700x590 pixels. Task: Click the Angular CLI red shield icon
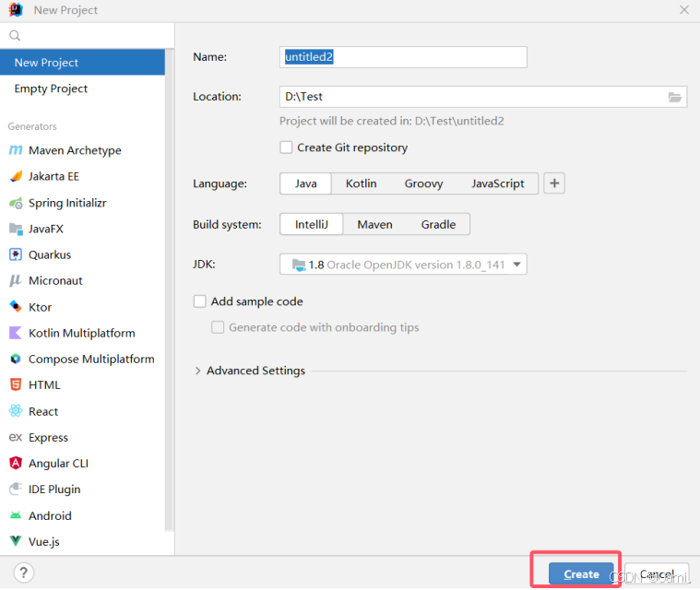tap(16, 464)
